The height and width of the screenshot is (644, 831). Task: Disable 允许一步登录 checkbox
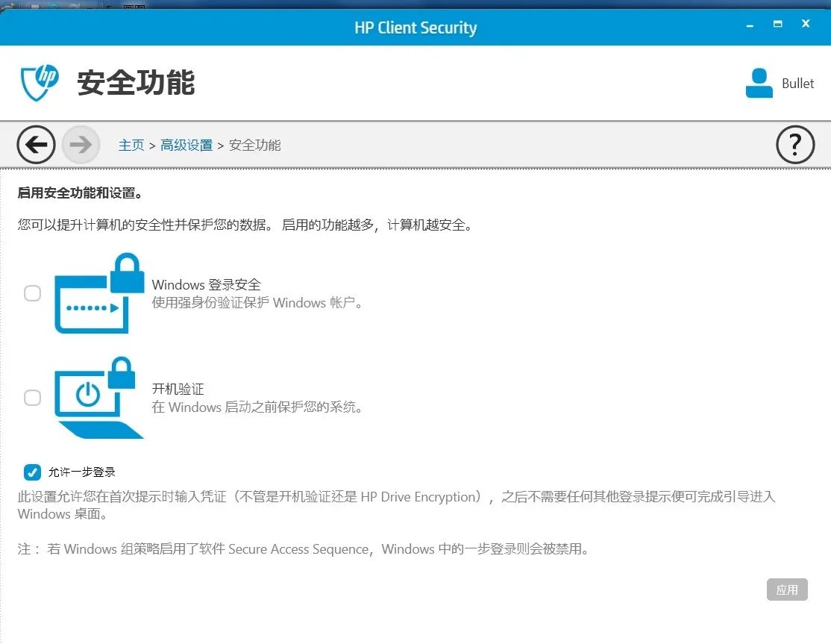coord(32,472)
